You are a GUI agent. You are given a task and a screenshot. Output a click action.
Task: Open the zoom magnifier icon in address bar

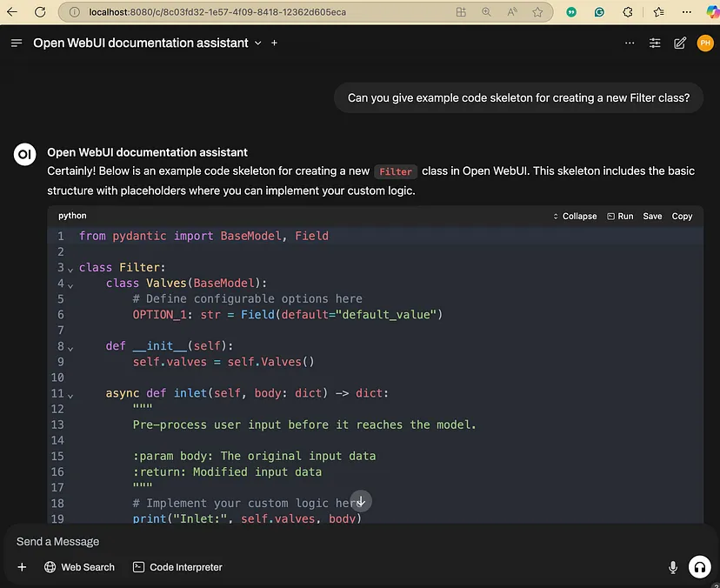pyautogui.click(x=486, y=12)
